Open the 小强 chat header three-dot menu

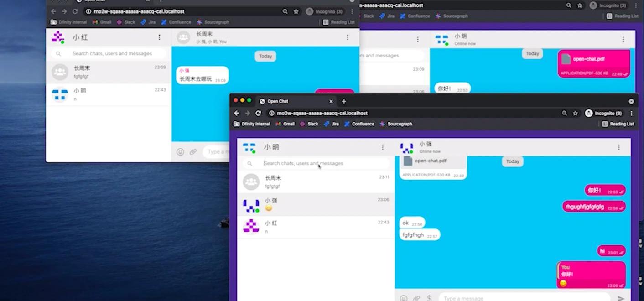[619, 147]
